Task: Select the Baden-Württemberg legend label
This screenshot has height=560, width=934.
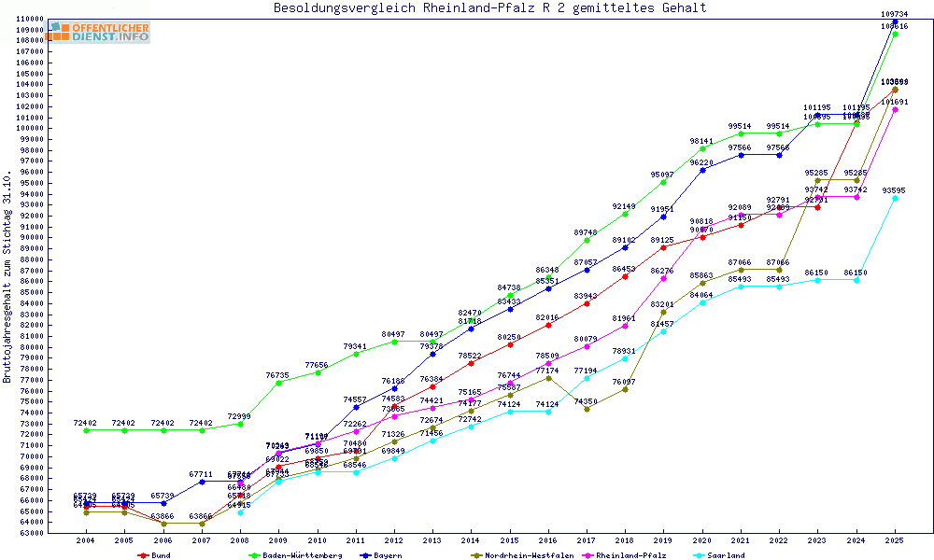Action: [x=295, y=555]
